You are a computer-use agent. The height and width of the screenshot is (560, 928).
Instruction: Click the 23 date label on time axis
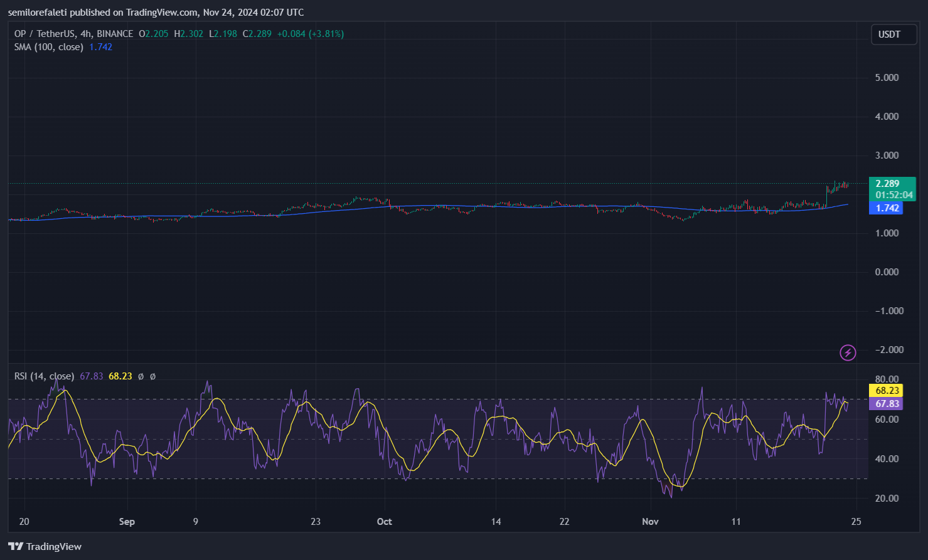coord(316,522)
